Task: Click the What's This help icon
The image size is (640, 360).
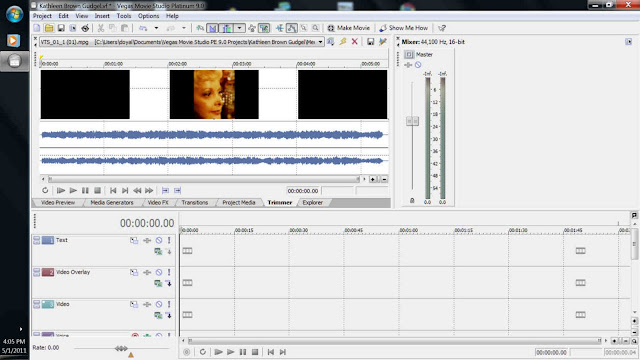Action: pos(442,28)
